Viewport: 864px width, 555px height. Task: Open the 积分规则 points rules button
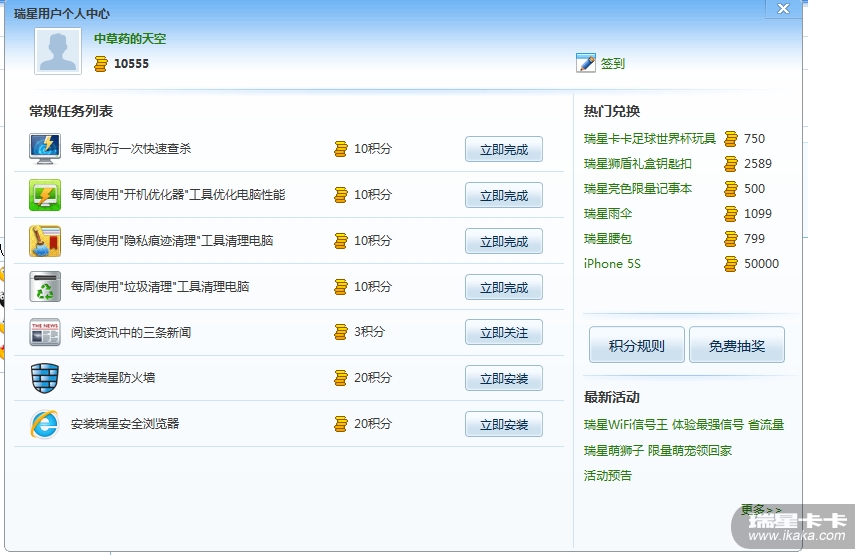(x=636, y=345)
